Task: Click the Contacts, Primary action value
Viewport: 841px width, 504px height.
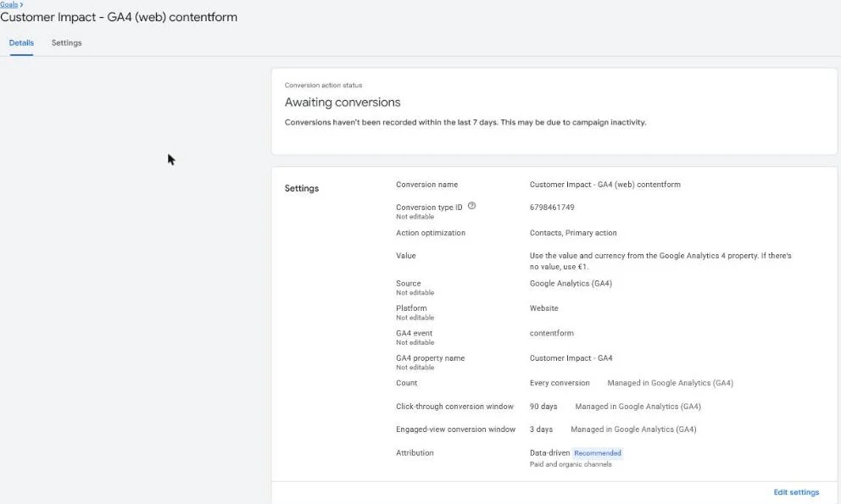Action: (x=573, y=233)
